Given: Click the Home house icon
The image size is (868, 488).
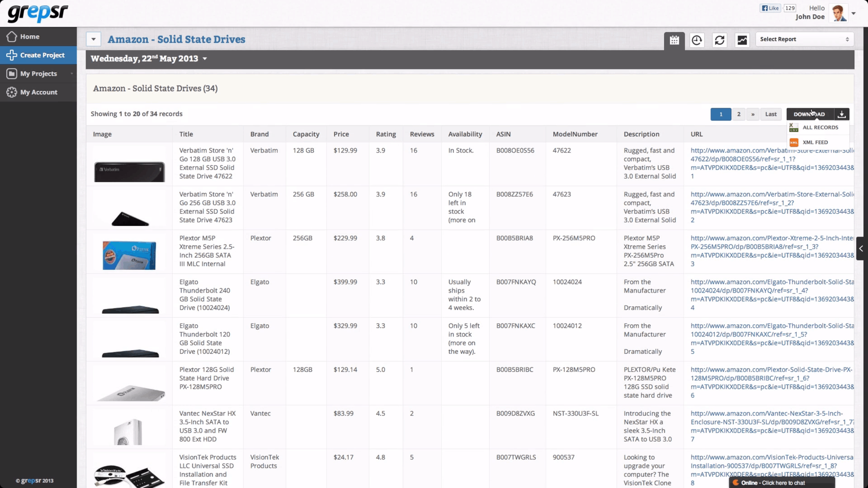Looking at the screenshot, I should click(x=12, y=36).
